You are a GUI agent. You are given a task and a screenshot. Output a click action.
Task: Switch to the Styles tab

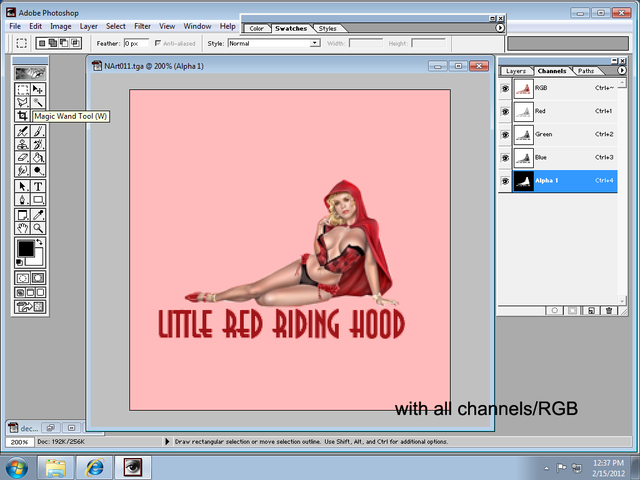(328, 29)
